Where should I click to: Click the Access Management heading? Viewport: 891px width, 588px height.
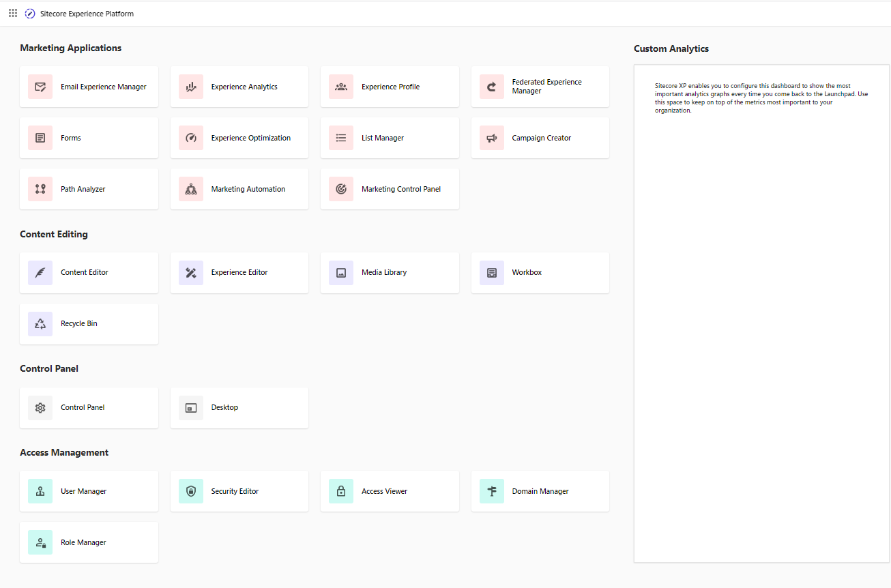(x=64, y=452)
